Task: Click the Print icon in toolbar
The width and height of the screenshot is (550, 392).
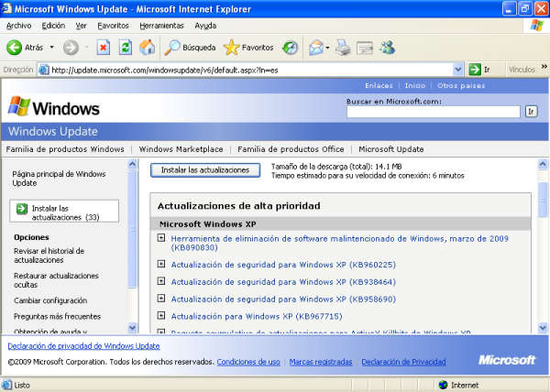Action: (343, 47)
